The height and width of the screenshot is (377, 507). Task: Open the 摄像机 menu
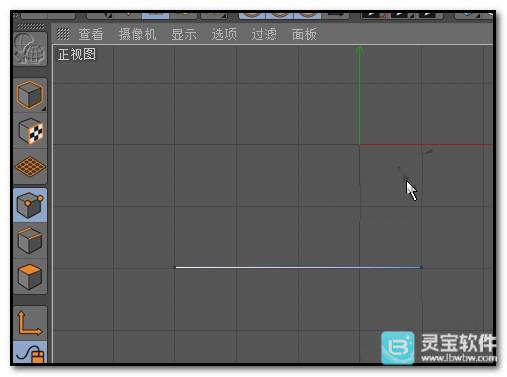[137, 34]
